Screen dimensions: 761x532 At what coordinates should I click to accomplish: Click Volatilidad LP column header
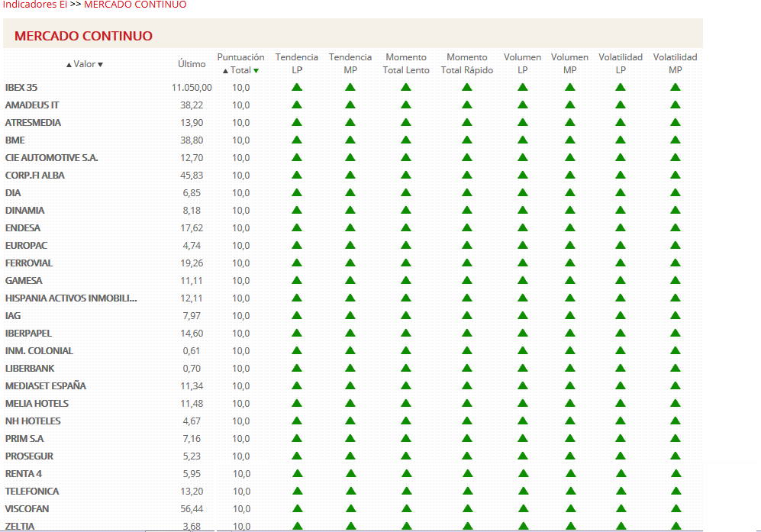pos(621,63)
